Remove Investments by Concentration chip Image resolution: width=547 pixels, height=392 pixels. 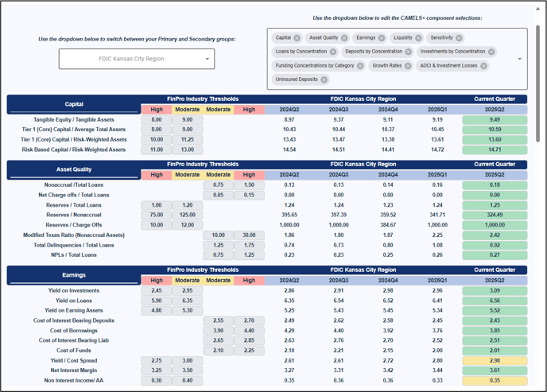[490, 52]
